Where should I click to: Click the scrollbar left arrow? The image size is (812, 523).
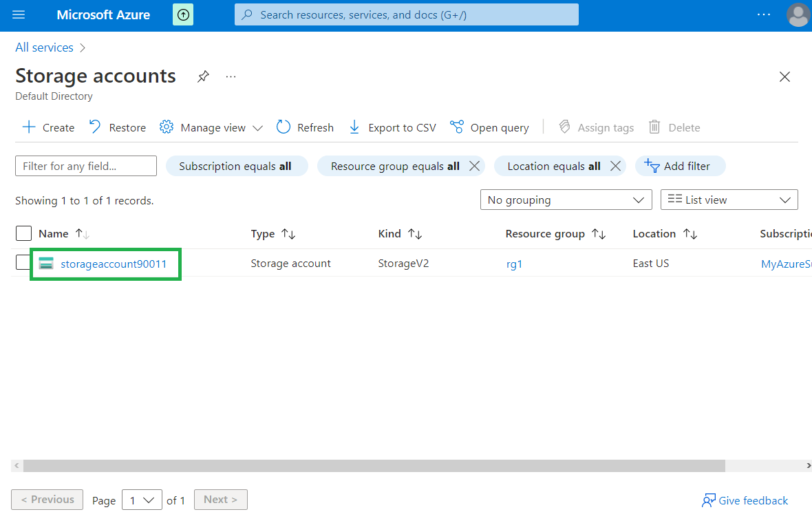pyautogui.click(x=17, y=465)
